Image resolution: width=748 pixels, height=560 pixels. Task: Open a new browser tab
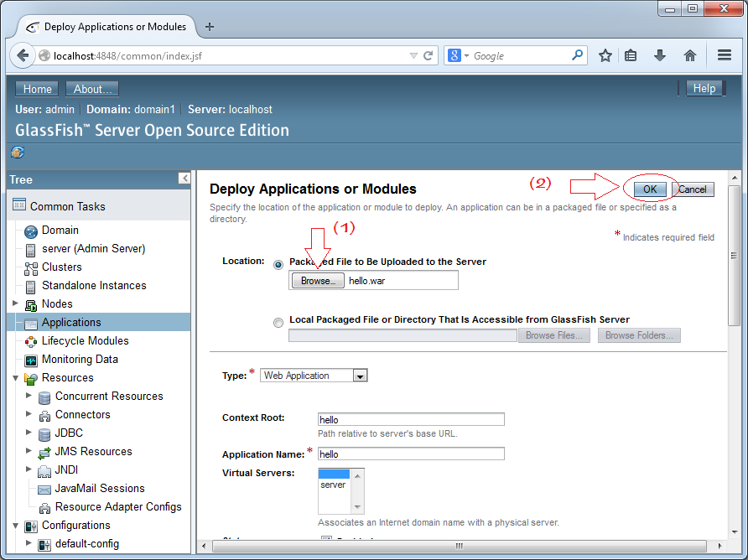210,27
